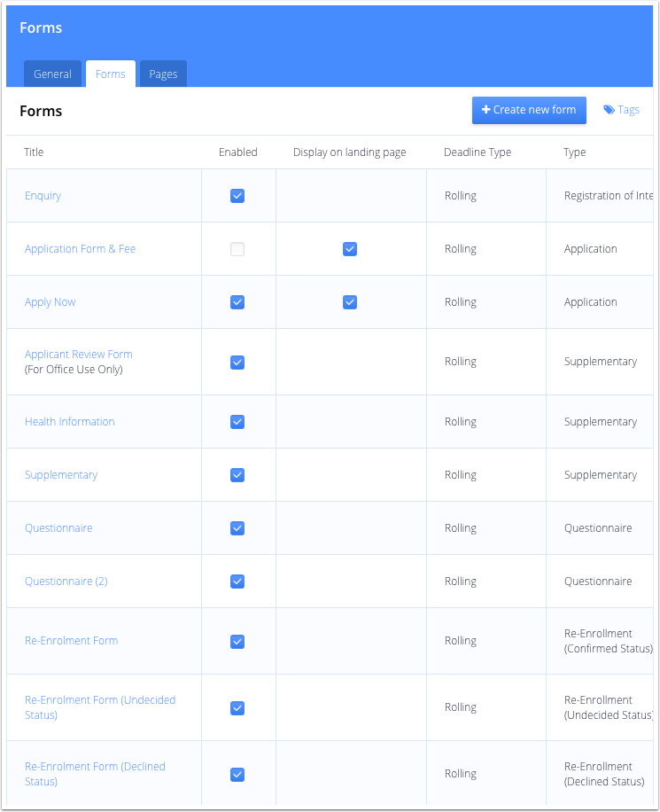Open the Apply Now form
This screenshot has width=660, height=812.
point(50,302)
